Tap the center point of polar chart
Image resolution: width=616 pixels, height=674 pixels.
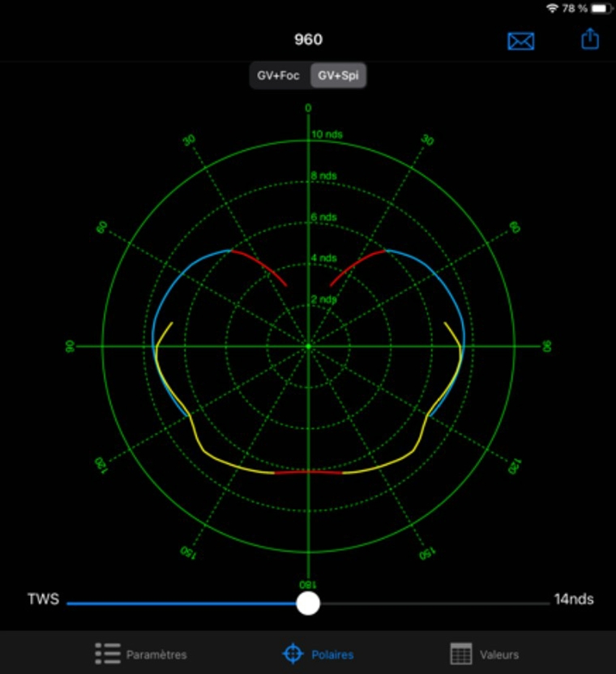coord(308,346)
